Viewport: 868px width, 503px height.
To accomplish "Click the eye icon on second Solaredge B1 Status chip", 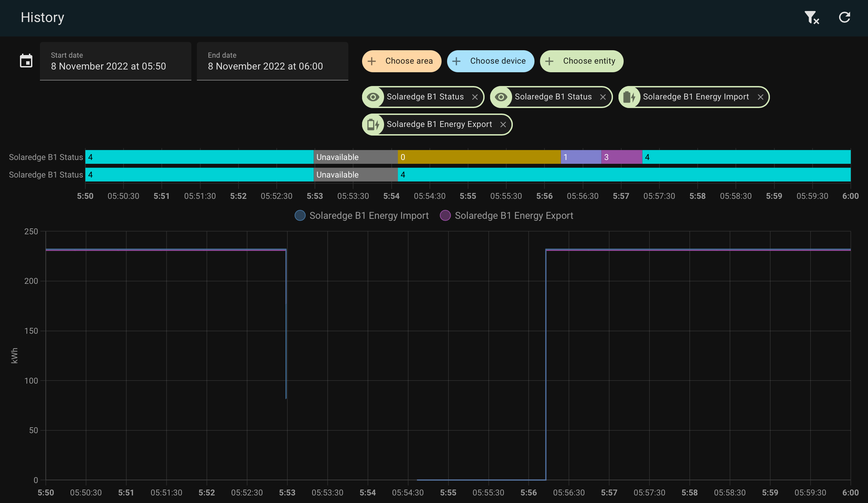I will [502, 97].
